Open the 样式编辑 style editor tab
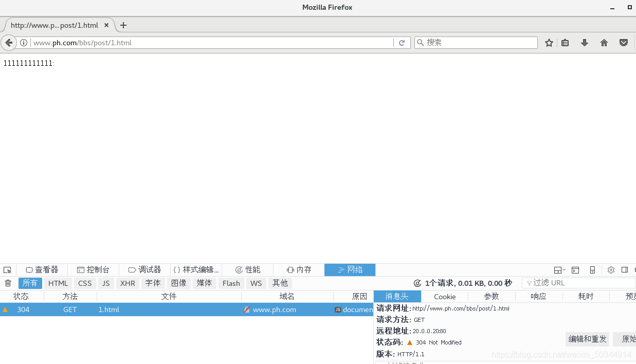 [196, 270]
